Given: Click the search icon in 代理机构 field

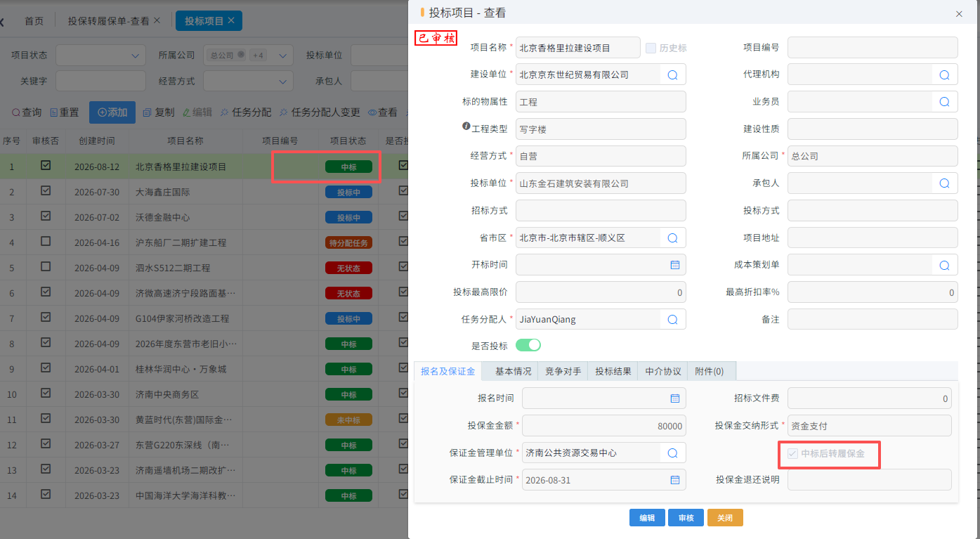Looking at the screenshot, I should (944, 74).
